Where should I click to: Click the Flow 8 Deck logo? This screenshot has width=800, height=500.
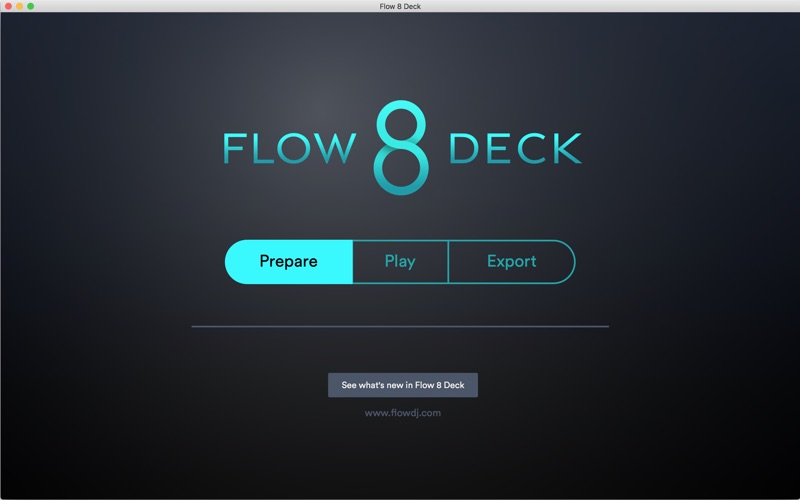402,148
